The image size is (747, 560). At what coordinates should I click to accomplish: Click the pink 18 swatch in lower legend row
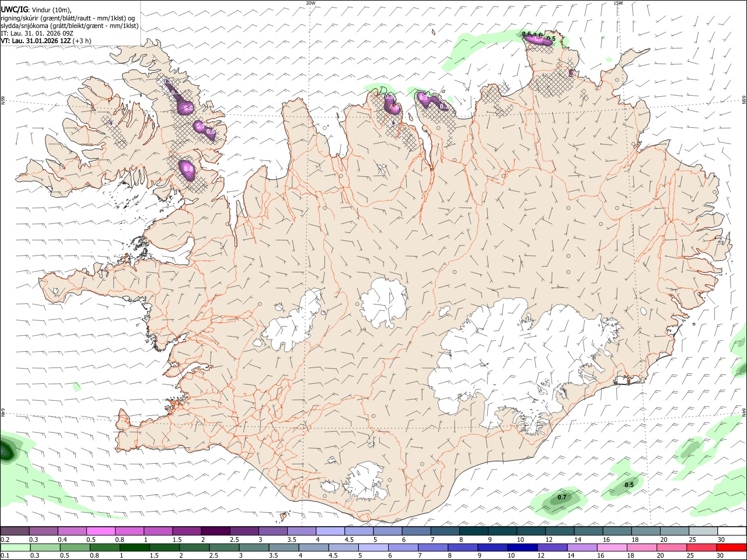pyautogui.click(x=642, y=547)
